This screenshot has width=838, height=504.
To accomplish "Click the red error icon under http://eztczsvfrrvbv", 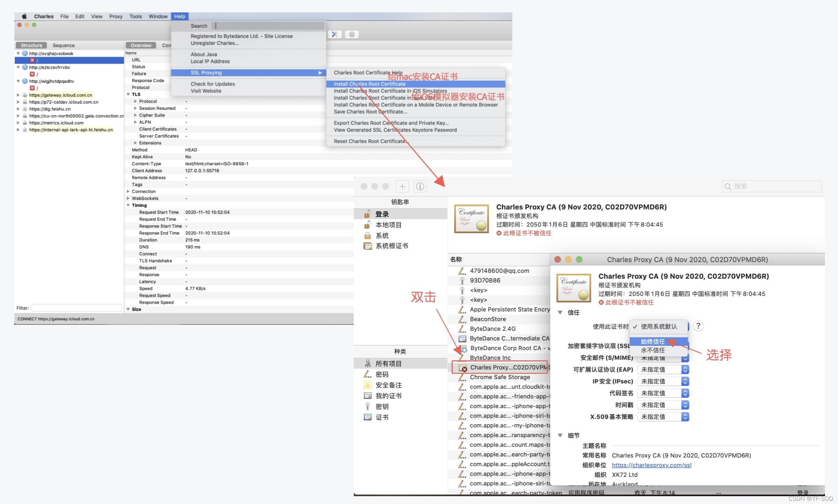I will tap(32, 74).
